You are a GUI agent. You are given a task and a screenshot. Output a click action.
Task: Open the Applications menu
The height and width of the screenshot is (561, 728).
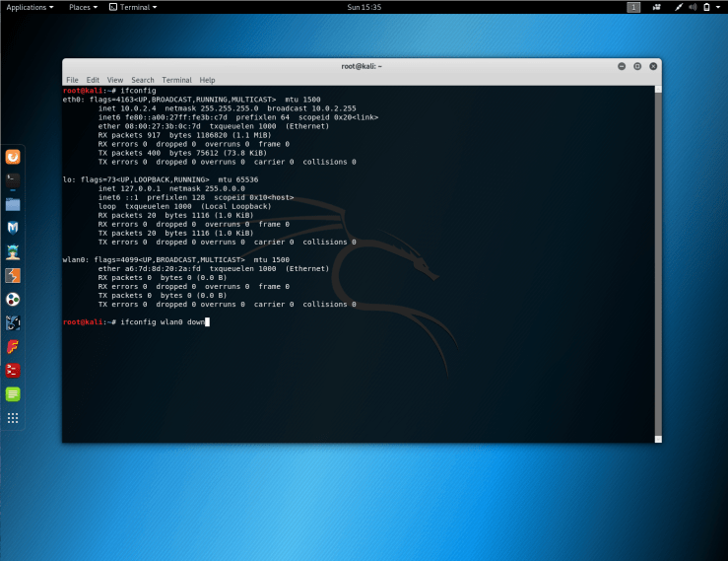(x=30, y=7)
